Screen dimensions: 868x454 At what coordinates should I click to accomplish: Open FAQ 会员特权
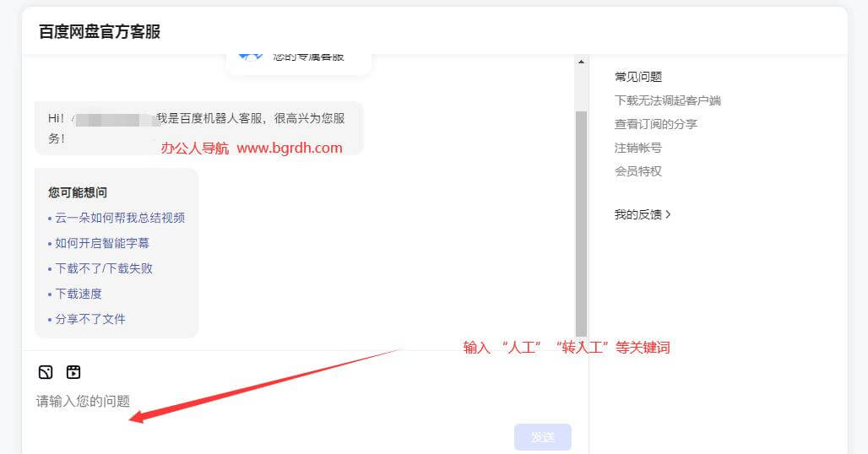[x=637, y=171]
